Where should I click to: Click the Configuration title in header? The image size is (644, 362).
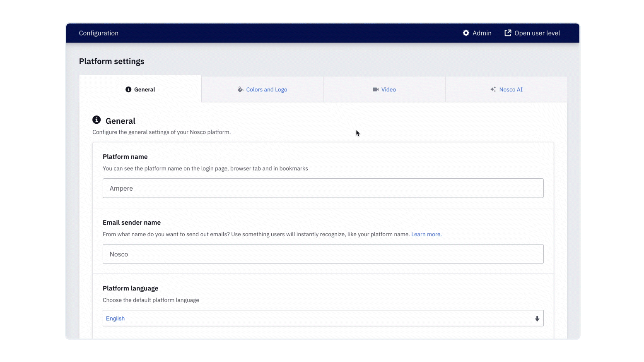tap(99, 33)
